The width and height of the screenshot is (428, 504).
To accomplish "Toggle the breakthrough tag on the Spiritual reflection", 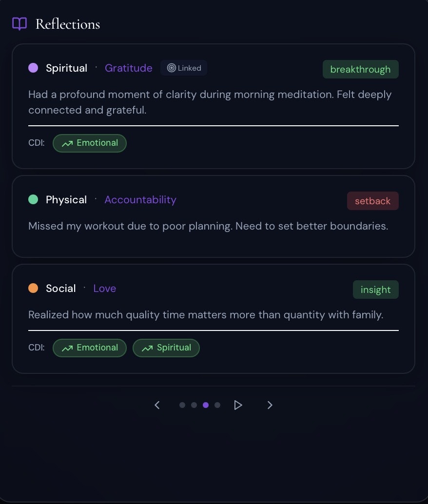I will pyautogui.click(x=361, y=69).
